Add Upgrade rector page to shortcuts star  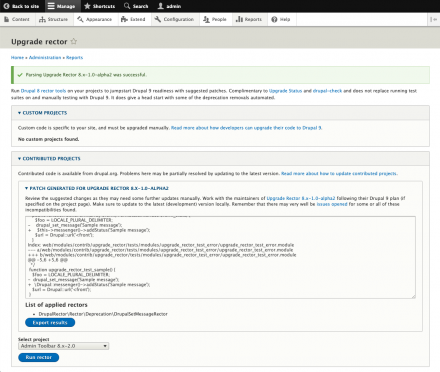(x=74, y=41)
